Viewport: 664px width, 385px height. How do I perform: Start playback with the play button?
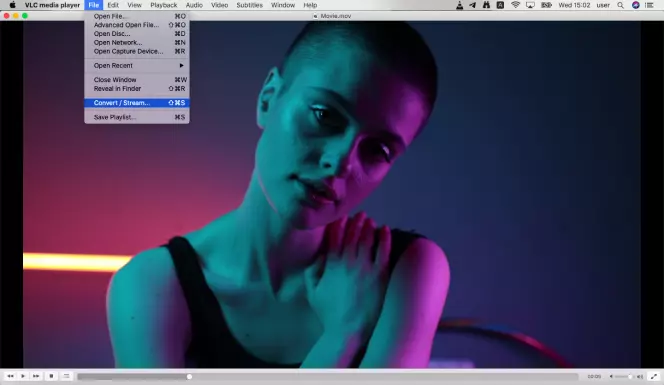pyautogui.click(x=23, y=376)
